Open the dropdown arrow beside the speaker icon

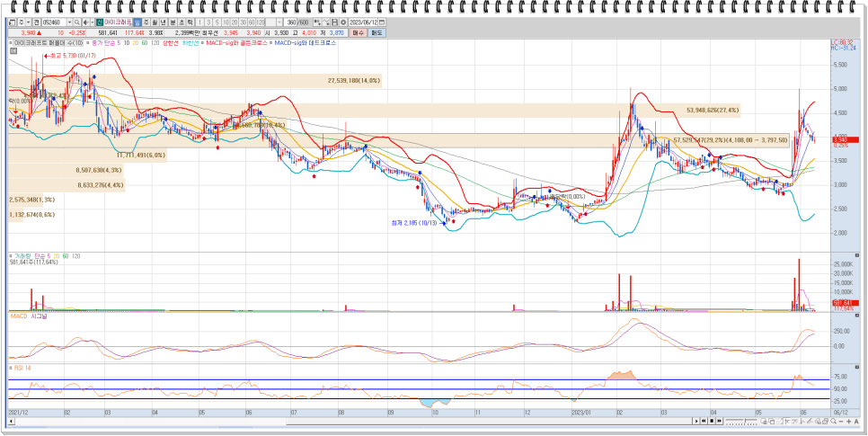(92, 22)
